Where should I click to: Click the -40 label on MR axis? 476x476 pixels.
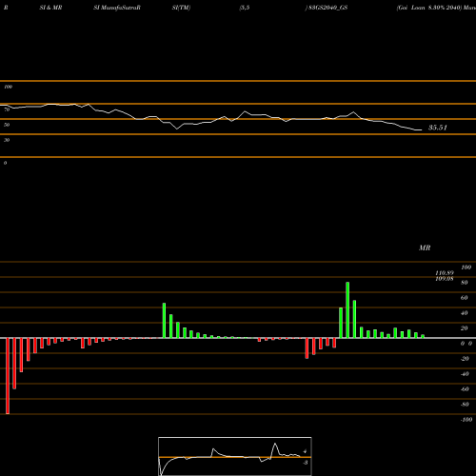click(465, 374)
